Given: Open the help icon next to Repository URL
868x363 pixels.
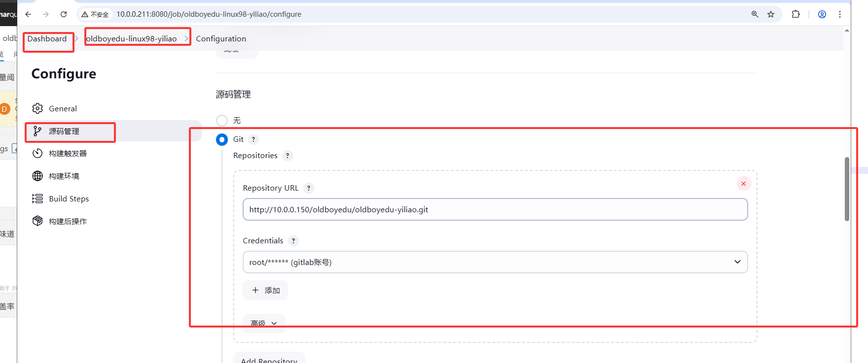Looking at the screenshot, I should pos(309,188).
